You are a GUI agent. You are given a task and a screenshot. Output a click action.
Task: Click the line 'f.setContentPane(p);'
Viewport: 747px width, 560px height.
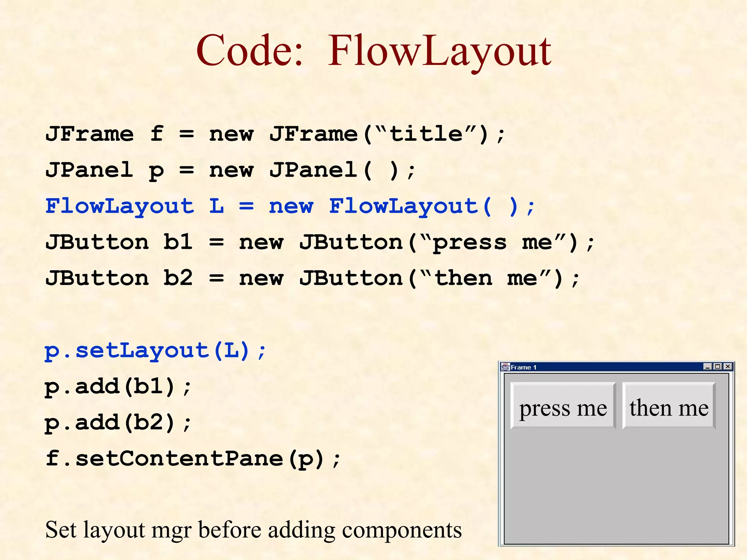point(193,459)
